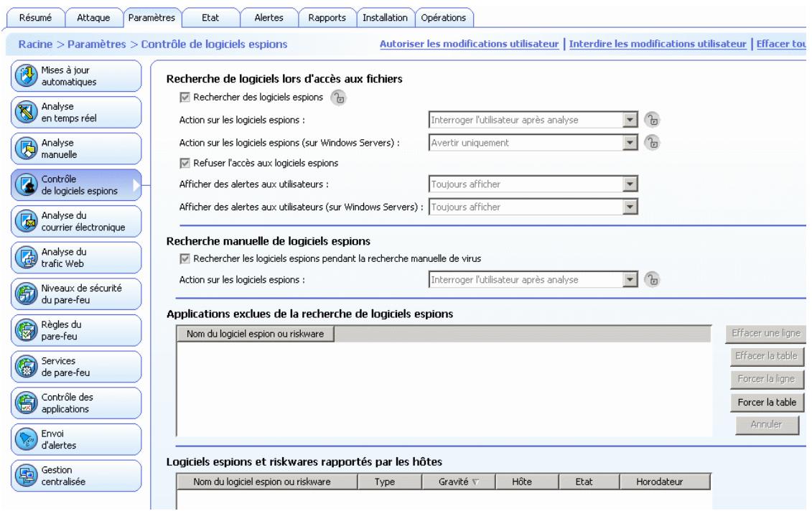Screen dimensions: 812x511
Task: Open the Alertes tab
Action: (x=269, y=18)
